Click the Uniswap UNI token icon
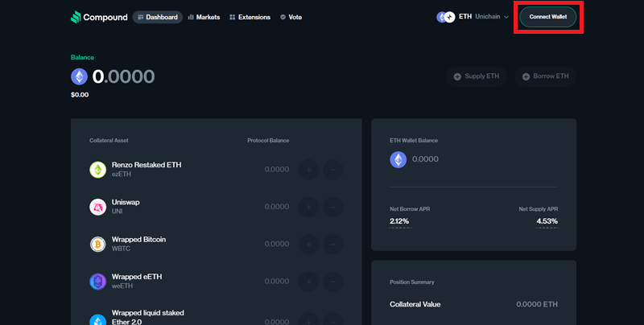Screen dimensions: 644x325 (97, 207)
